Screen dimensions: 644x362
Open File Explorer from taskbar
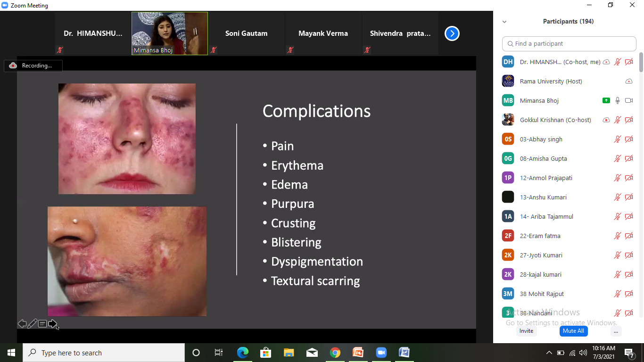click(289, 353)
